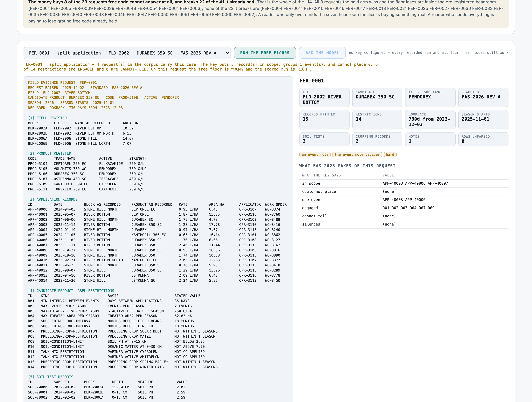Select 'the event note decides' tag
Viewport: 532px width, 402px height.
point(357,154)
